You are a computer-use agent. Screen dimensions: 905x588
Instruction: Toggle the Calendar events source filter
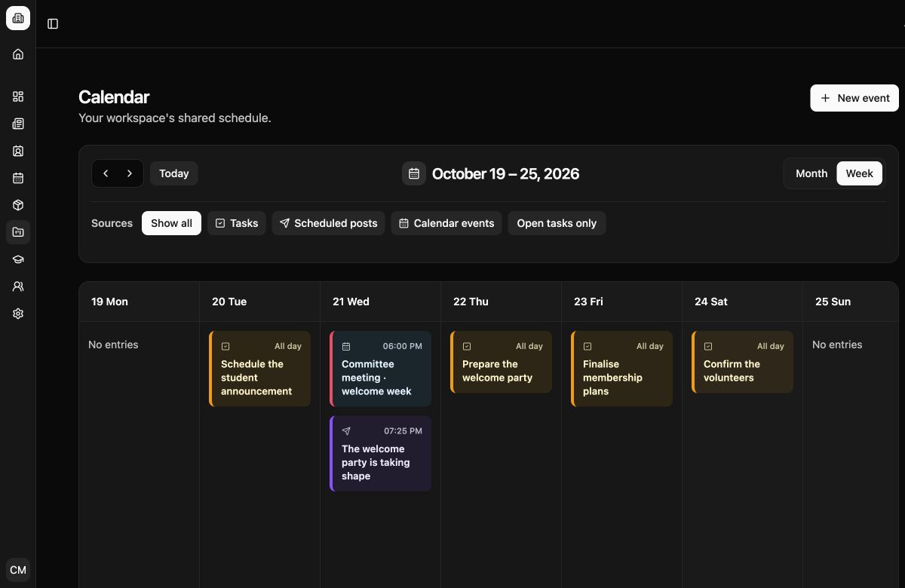click(446, 223)
